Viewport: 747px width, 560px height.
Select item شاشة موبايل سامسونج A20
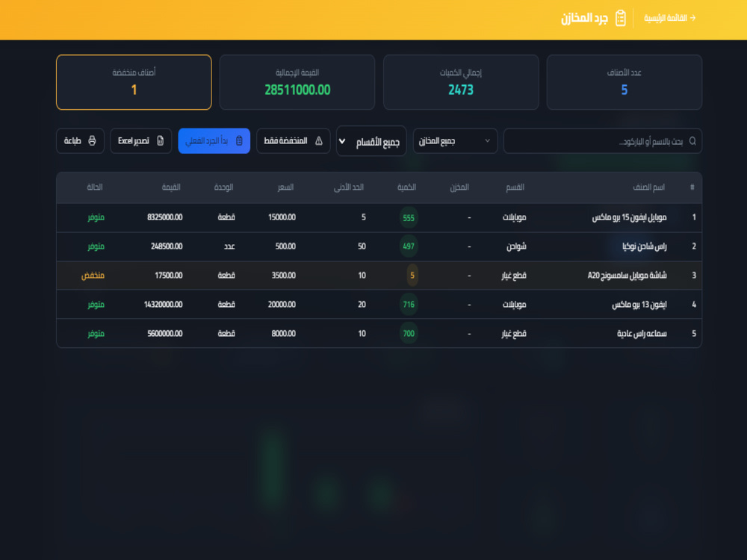(627, 276)
